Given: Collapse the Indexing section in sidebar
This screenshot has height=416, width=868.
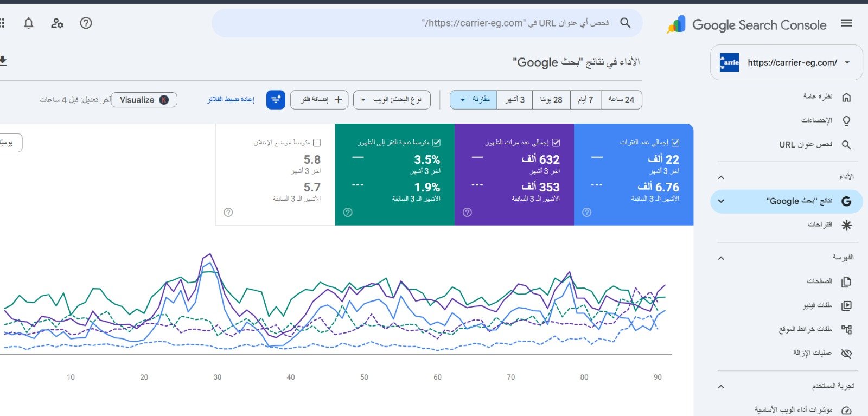Looking at the screenshot, I should (721, 258).
